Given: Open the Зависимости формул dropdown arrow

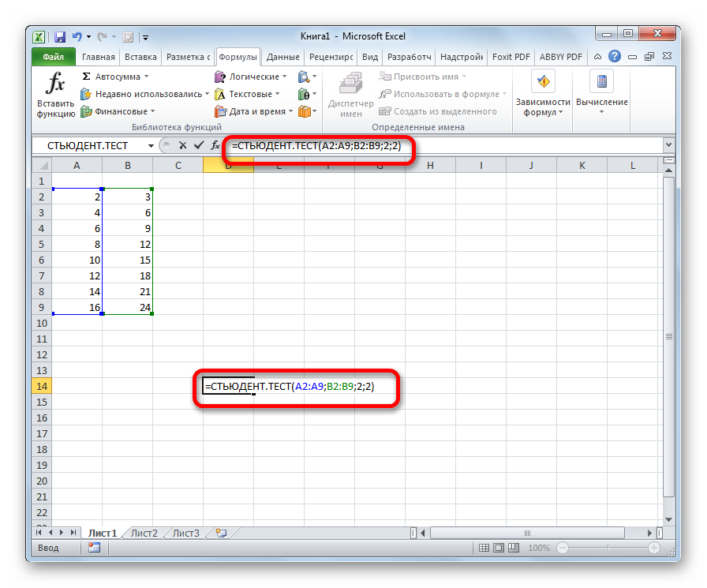Looking at the screenshot, I should (x=560, y=112).
